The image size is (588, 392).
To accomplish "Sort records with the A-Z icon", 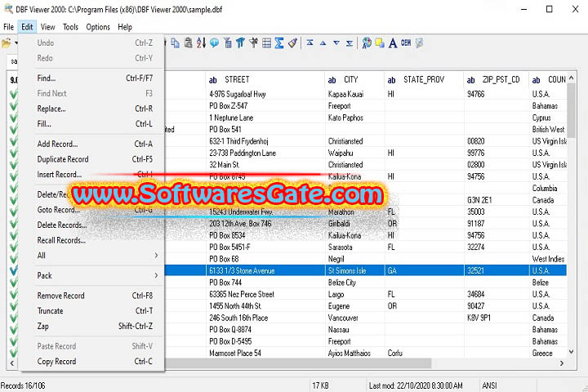I will [201, 43].
